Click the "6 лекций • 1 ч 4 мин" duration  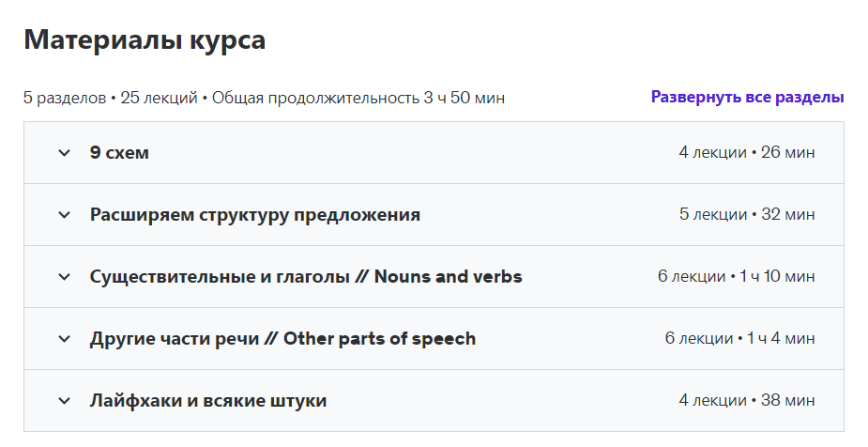(x=739, y=339)
